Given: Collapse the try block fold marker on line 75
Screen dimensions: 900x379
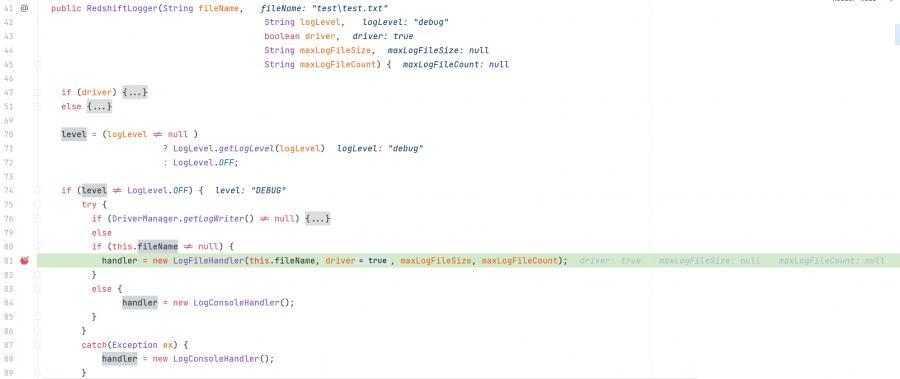Looking at the screenshot, I should click(x=37, y=204).
